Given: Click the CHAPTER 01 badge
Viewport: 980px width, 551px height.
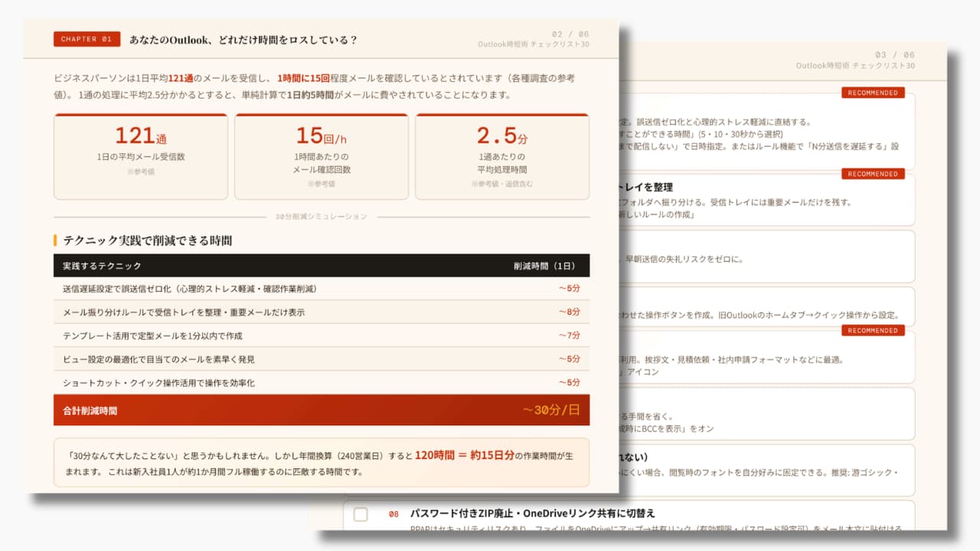Looking at the screenshot, I should tap(87, 39).
